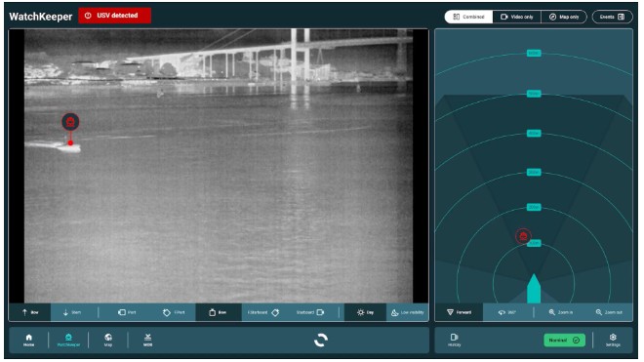The height and width of the screenshot is (362, 644).
Task: Select the Map globe icon
Action: point(108,340)
